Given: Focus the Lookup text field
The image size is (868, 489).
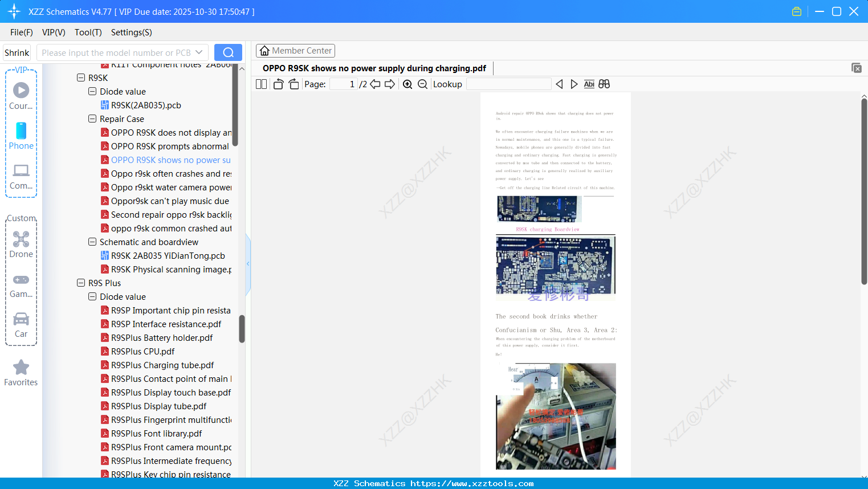Looking at the screenshot, I should (x=509, y=84).
